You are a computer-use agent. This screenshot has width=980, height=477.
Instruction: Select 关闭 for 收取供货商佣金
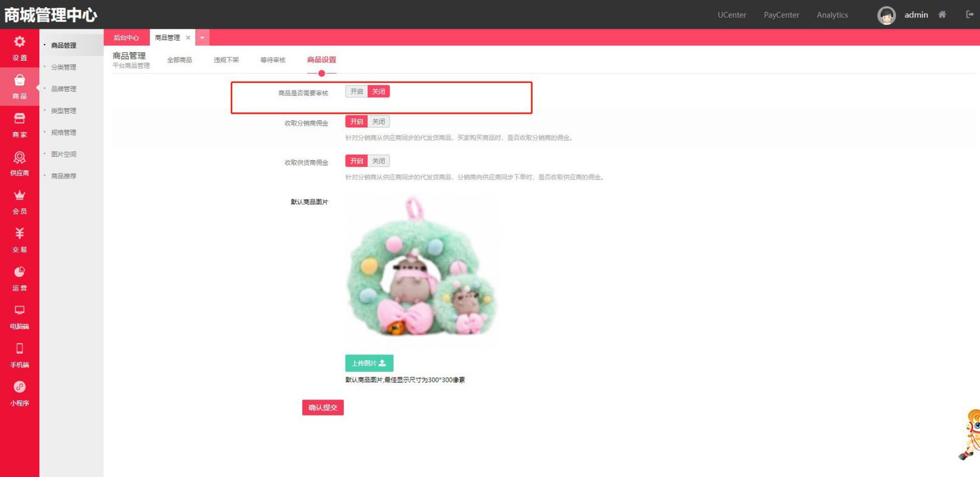[378, 161]
